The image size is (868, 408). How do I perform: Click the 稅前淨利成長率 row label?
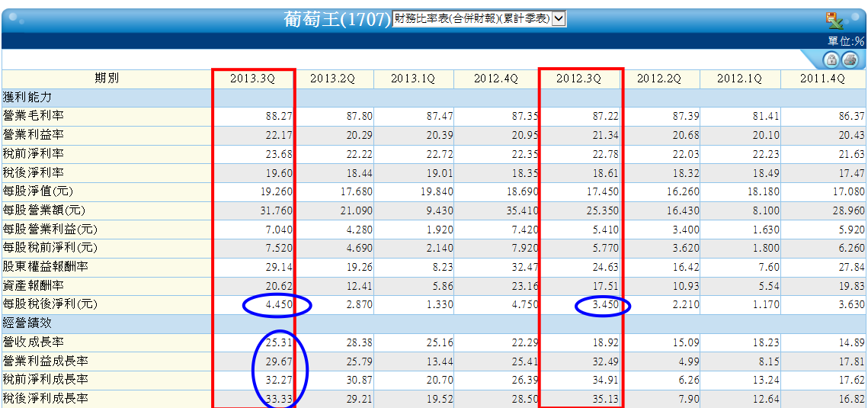46,380
